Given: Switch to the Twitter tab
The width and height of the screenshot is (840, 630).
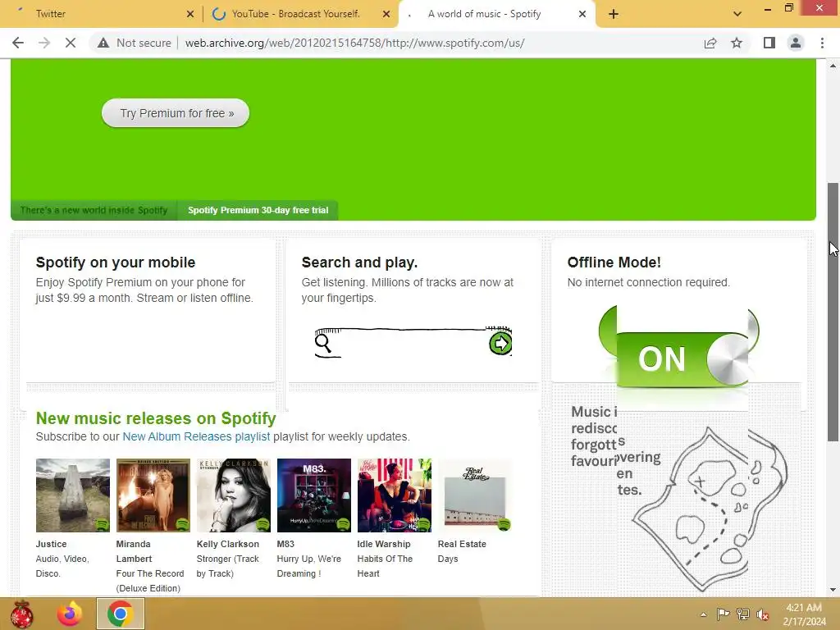Looking at the screenshot, I should [102, 14].
